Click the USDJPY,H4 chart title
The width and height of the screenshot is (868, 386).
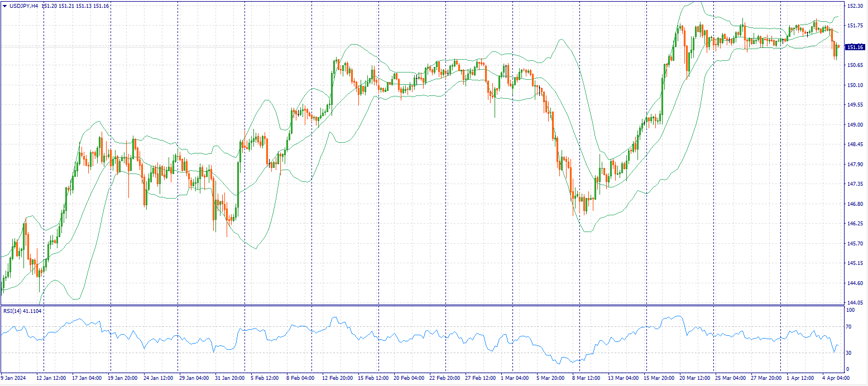click(23, 6)
